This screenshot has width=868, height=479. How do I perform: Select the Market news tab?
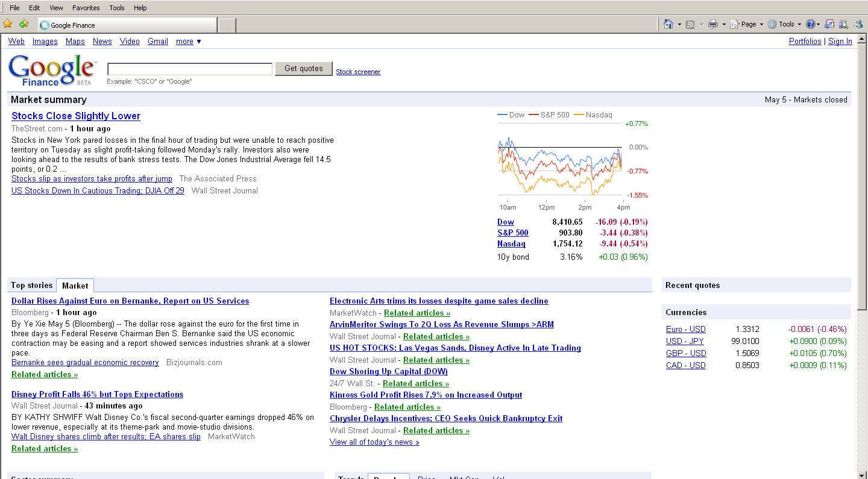pyautogui.click(x=75, y=286)
